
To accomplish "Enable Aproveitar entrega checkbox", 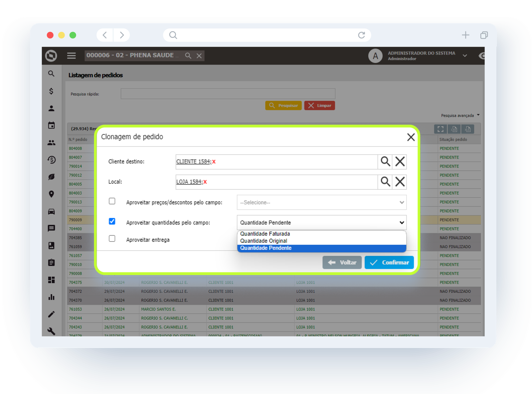I will click(112, 239).
